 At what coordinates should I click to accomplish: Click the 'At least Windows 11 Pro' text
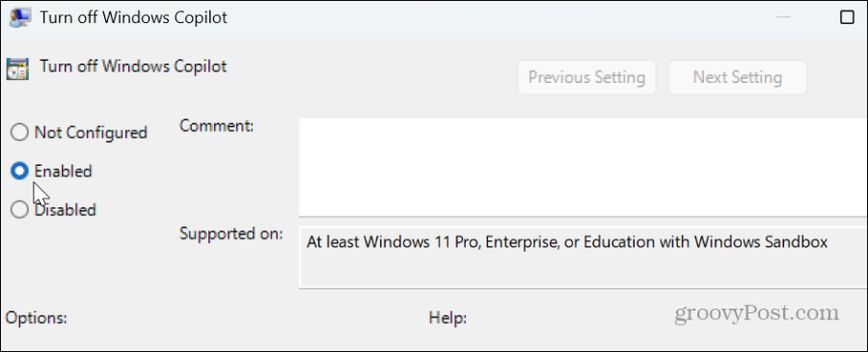(395, 242)
